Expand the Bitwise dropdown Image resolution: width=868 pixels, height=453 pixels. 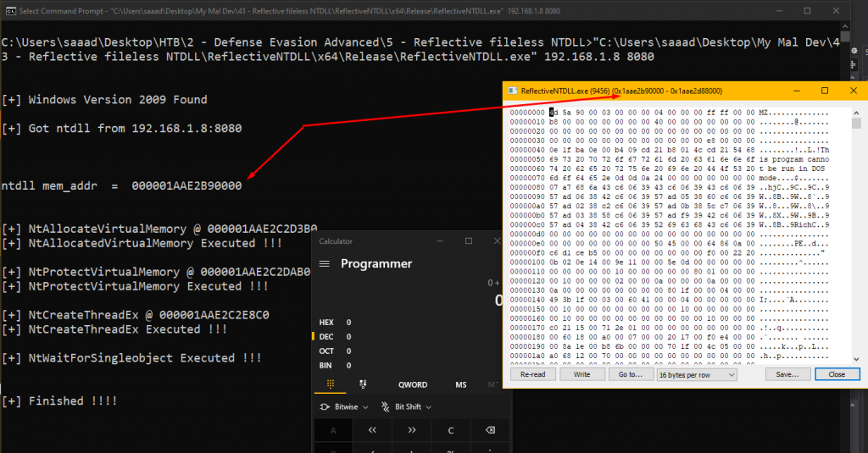344,406
